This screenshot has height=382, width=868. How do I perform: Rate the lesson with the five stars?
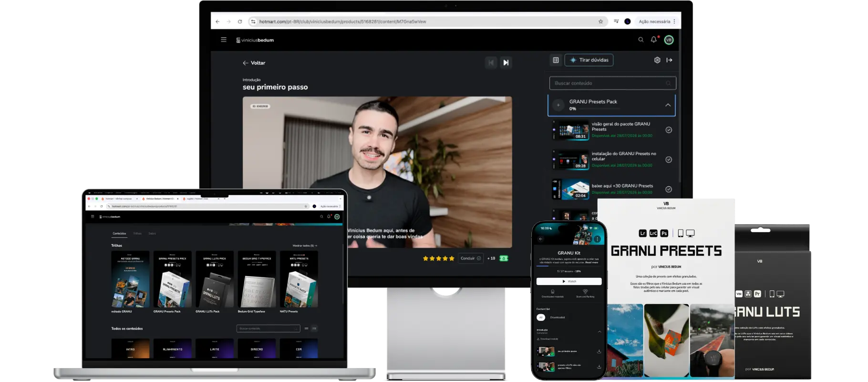pyautogui.click(x=438, y=258)
